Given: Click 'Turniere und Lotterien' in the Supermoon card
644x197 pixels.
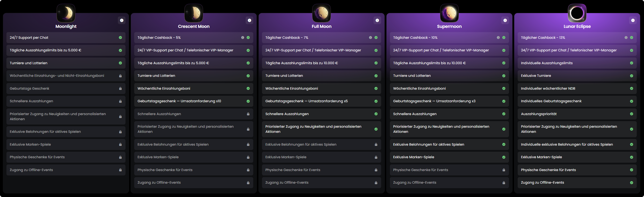Looking at the screenshot, I should (x=412, y=76).
